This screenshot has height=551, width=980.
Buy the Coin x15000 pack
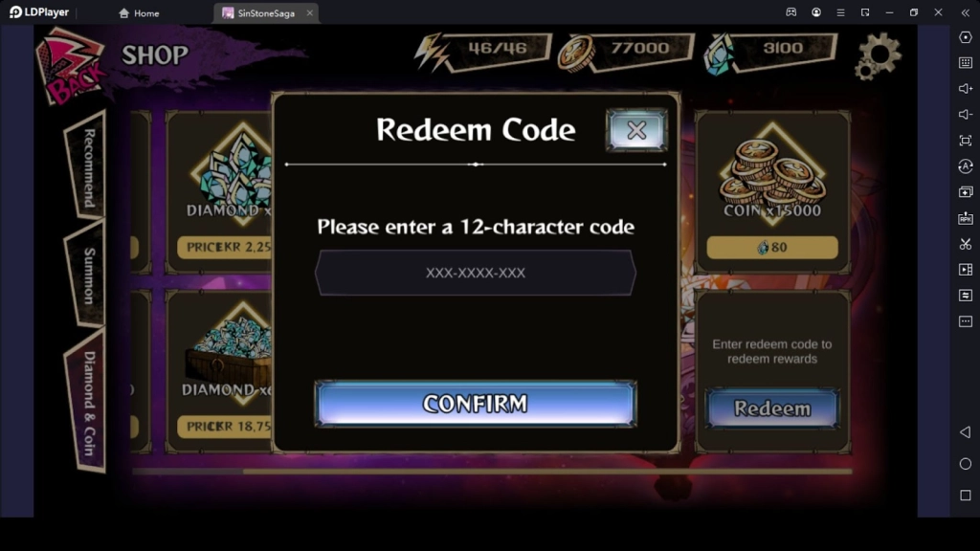(x=772, y=248)
